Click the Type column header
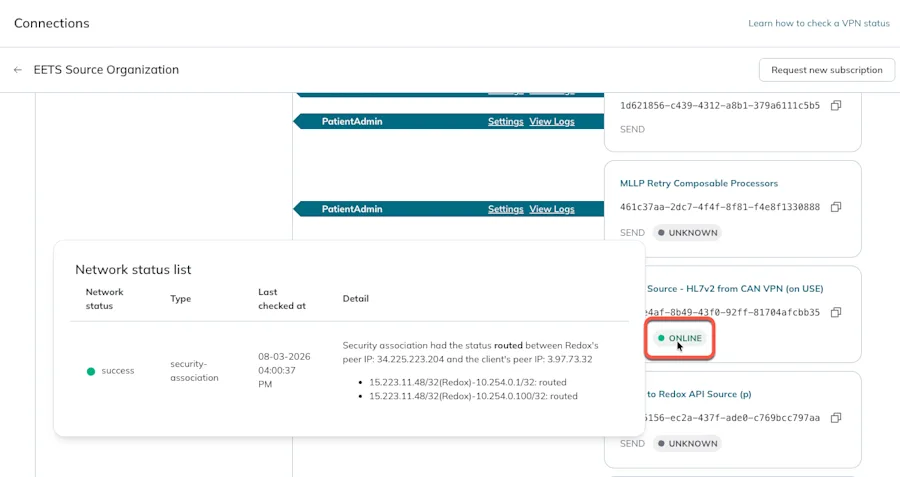Viewport: 900px width, 477px height. [180, 299]
